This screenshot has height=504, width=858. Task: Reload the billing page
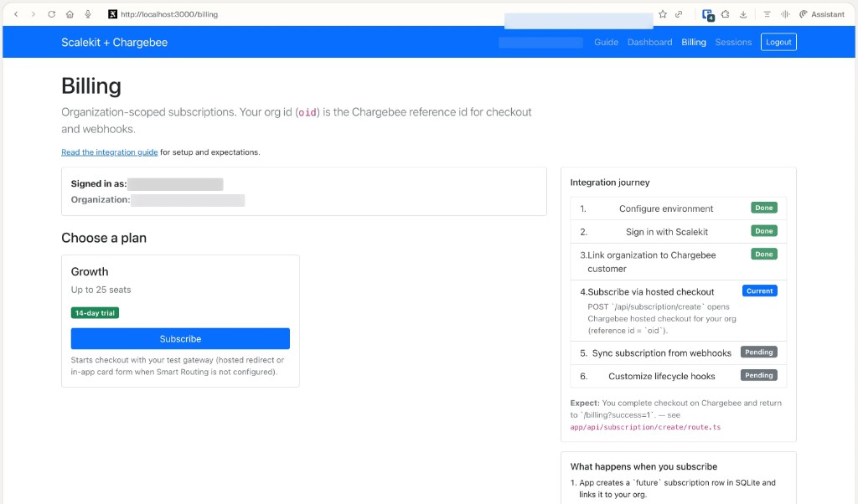(51, 14)
